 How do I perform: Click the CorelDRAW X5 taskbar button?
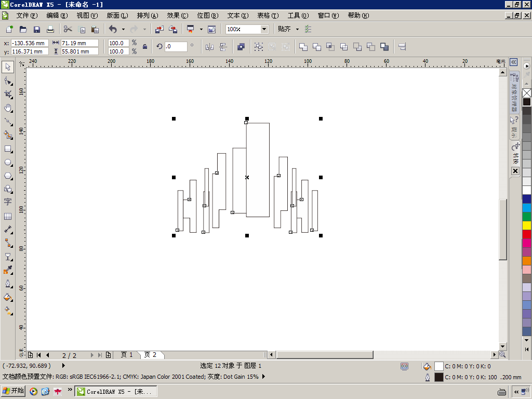(116, 392)
